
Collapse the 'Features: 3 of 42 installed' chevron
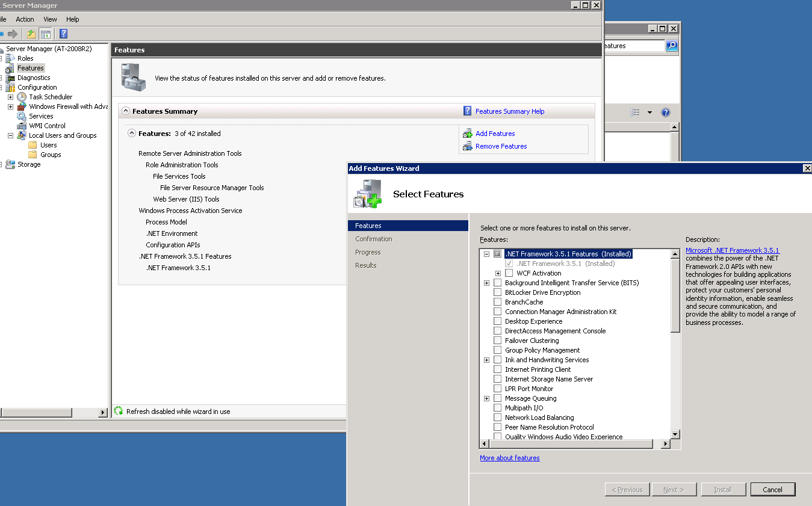point(132,133)
